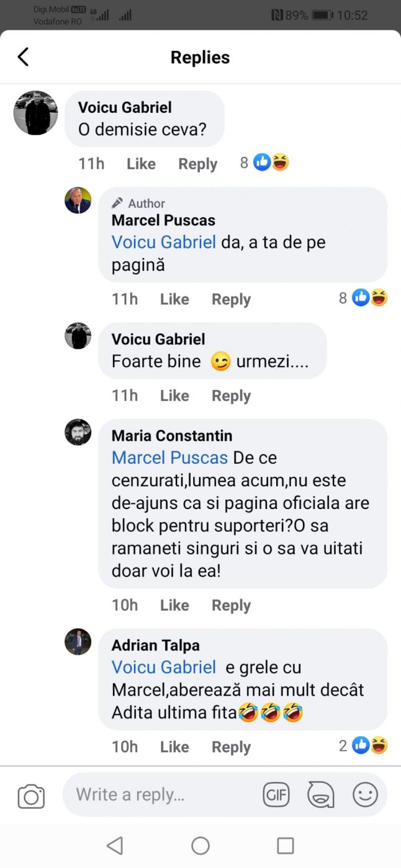
Task: Like Maria Constantin's comment
Action: 174,605
